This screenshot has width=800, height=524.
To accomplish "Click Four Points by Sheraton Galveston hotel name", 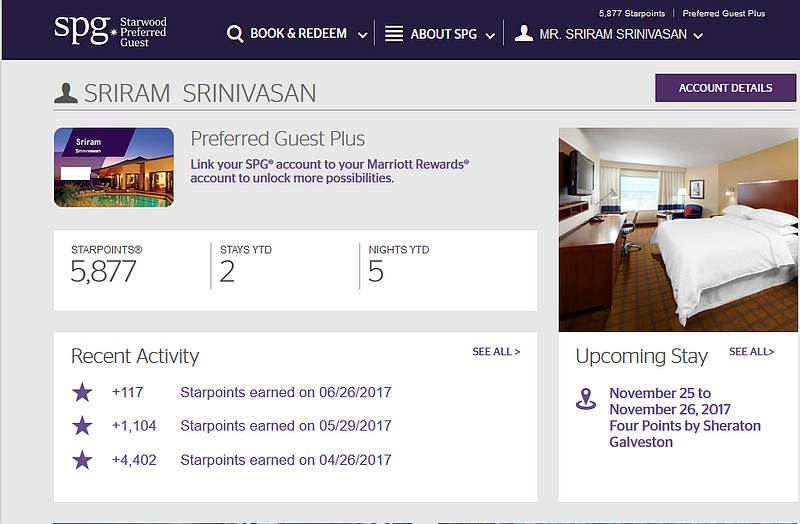I will point(685,434).
